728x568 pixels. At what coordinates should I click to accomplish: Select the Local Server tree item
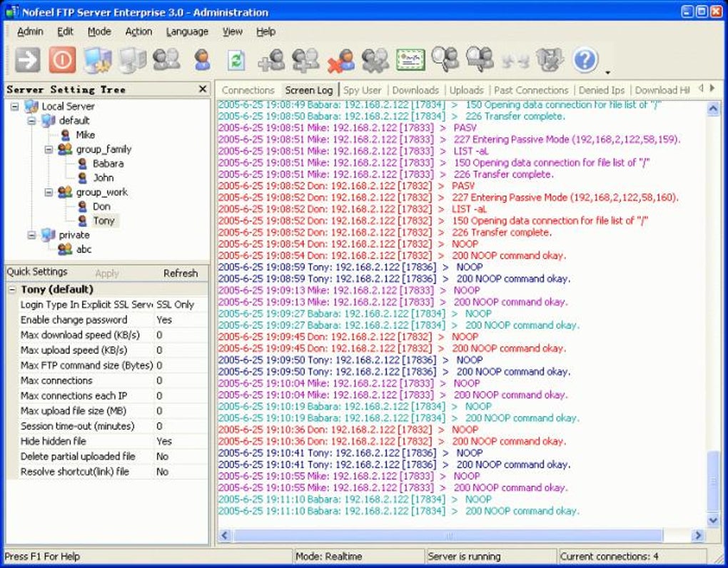68,106
